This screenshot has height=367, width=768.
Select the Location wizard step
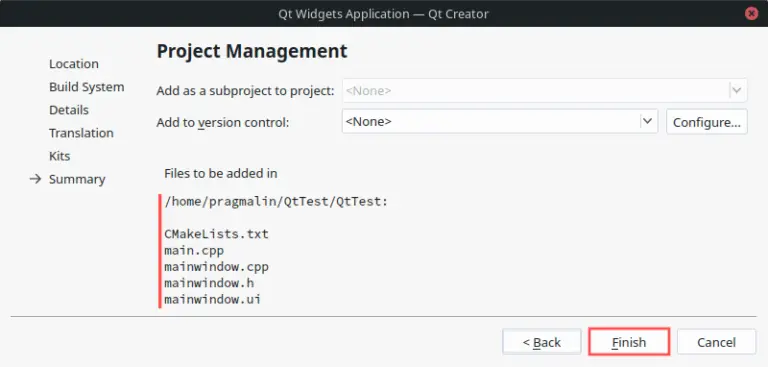point(73,64)
